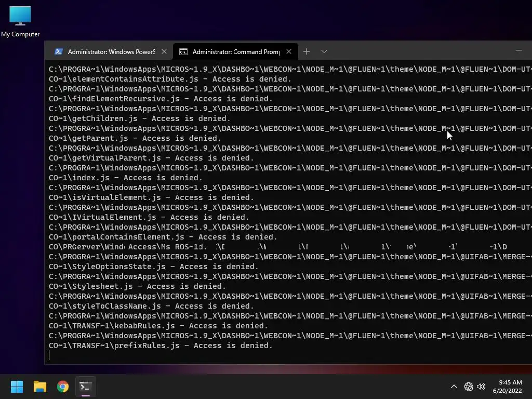This screenshot has height=399, width=532.
Task: Open network status tray icon
Action: pyautogui.click(x=469, y=387)
